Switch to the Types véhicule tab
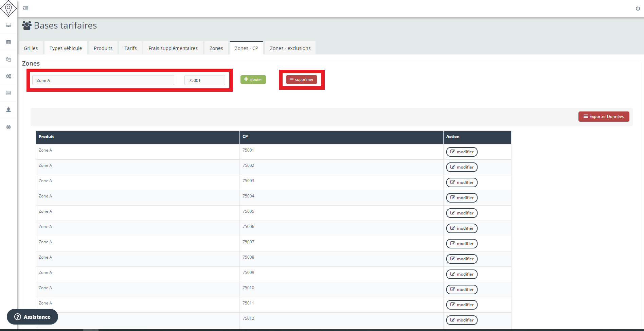The image size is (644, 331). click(x=66, y=48)
